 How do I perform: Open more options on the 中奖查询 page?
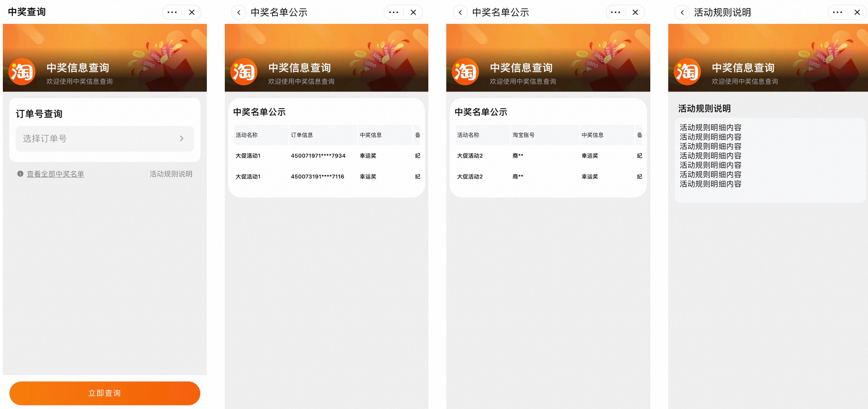click(172, 12)
